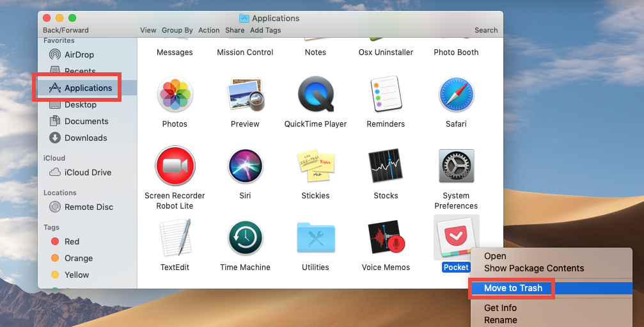Choose Open from the context menu
644x327 pixels.
(x=495, y=257)
